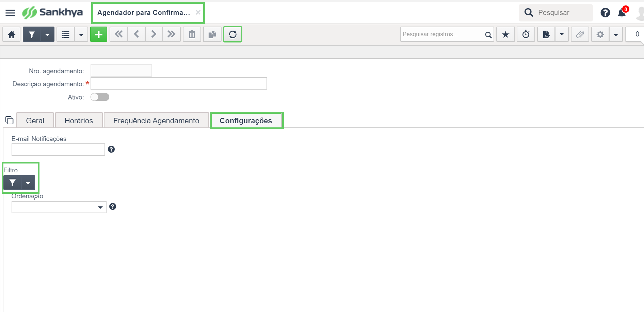This screenshot has width=644, height=312.
Task: Focus the Descrição agendamento input field
Action: click(x=179, y=83)
